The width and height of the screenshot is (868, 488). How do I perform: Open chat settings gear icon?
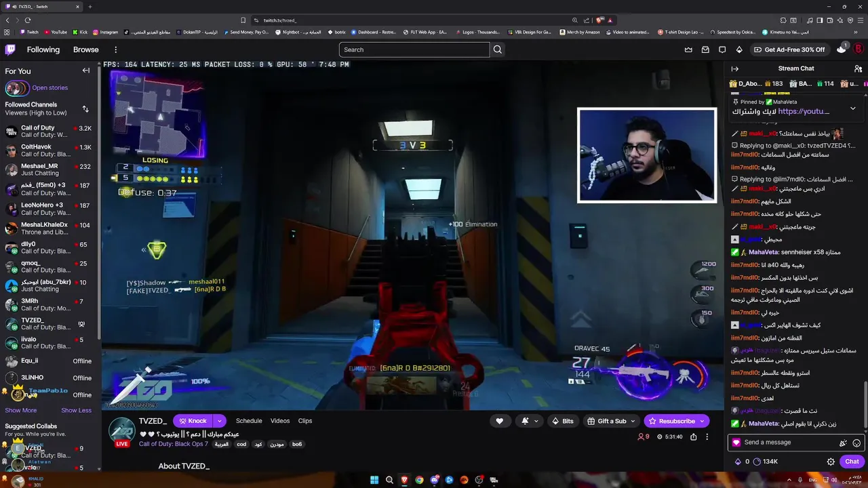(x=831, y=462)
